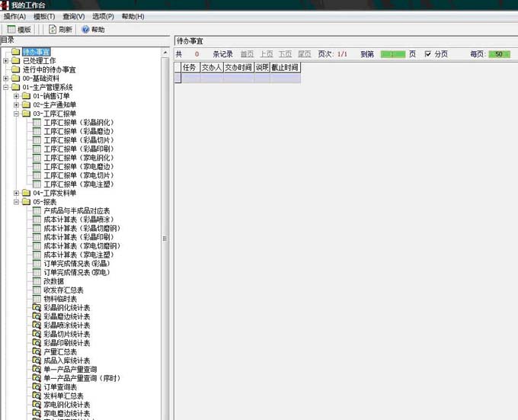This screenshot has height=420, width=518.
Task: Collapse the 01-生产管理系统 tree node
Action: (6, 88)
